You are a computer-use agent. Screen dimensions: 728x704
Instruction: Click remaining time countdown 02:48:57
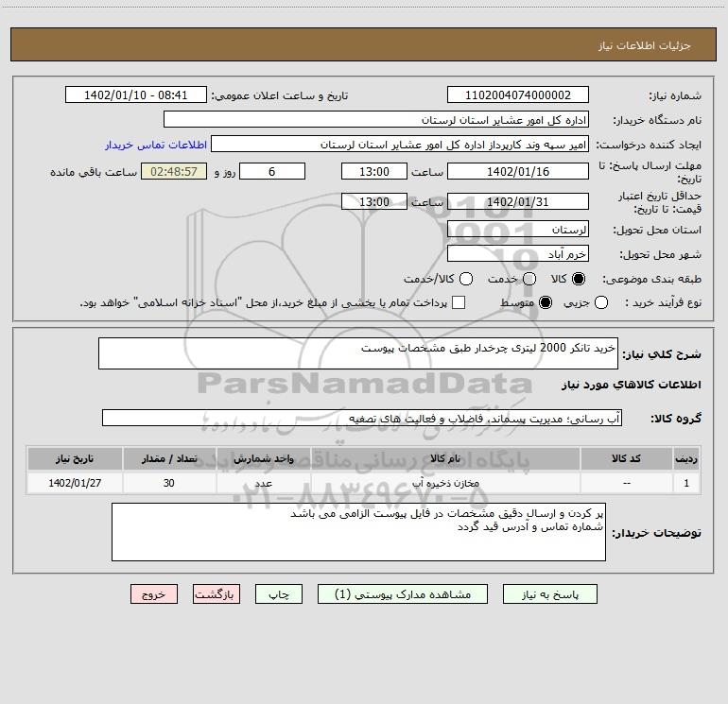tap(174, 171)
